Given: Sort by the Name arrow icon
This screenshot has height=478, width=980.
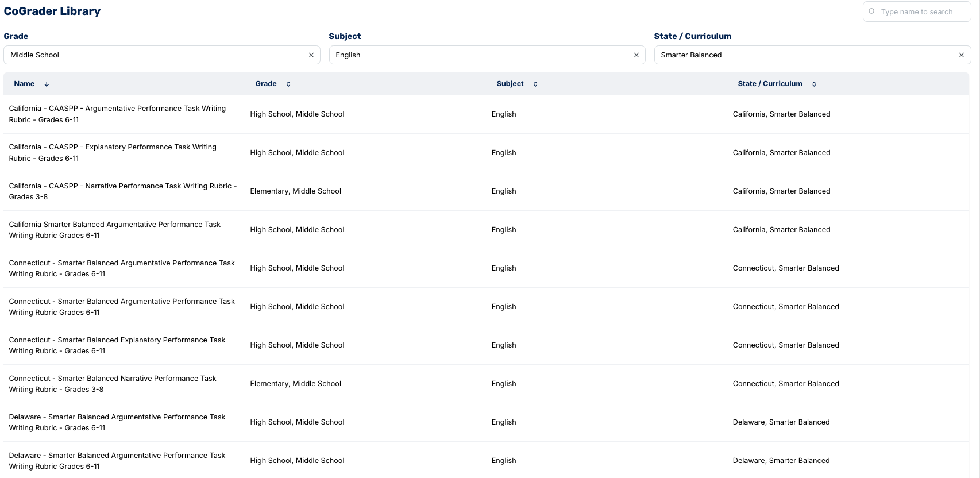Looking at the screenshot, I should click(47, 84).
